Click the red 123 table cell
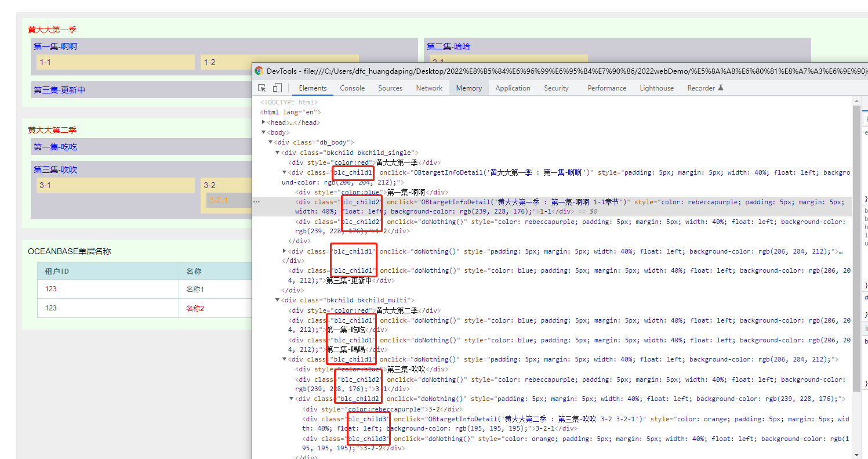868x459 pixels. [108, 289]
